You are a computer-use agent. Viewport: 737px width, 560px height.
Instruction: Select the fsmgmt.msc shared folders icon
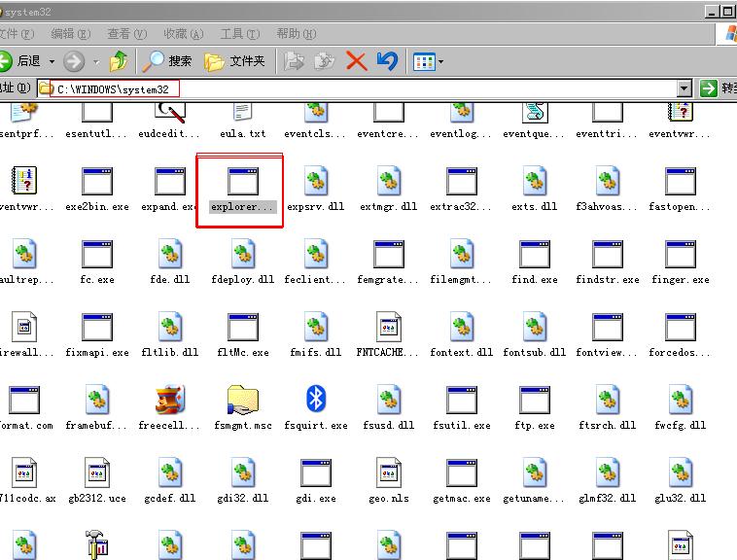pos(243,400)
